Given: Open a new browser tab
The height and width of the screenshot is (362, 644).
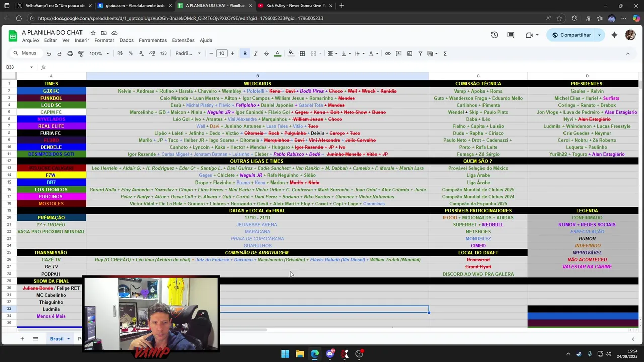Looking at the screenshot, I should [342, 6].
